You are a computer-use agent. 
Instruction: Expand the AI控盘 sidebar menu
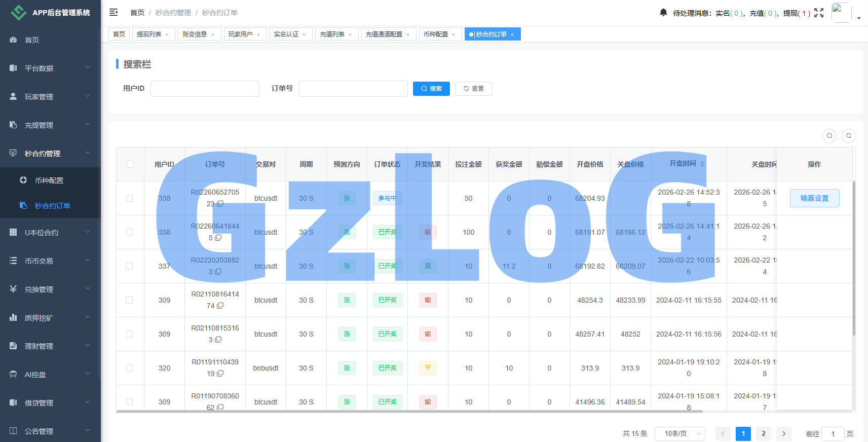pyautogui.click(x=50, y=374)
